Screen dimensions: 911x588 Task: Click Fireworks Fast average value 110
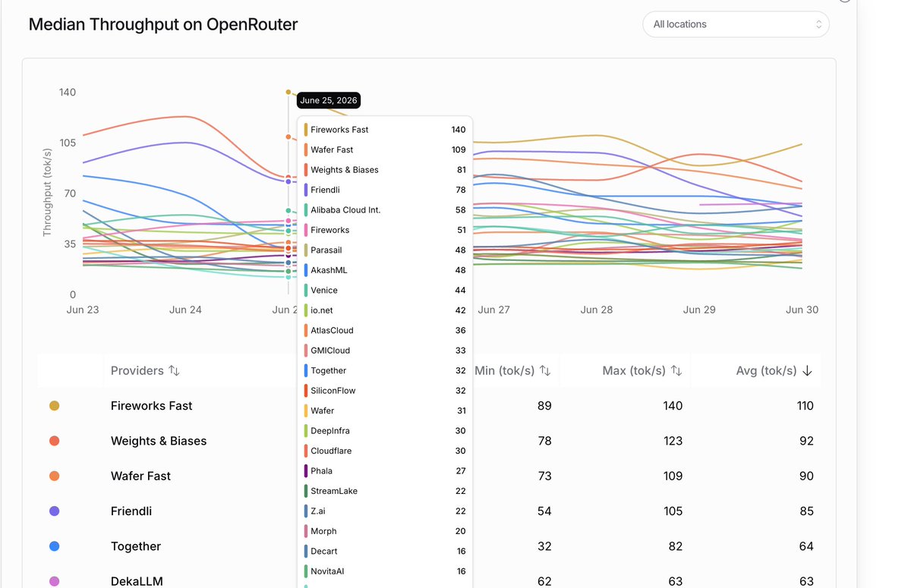pyautogui.click(x=805, y=406)
